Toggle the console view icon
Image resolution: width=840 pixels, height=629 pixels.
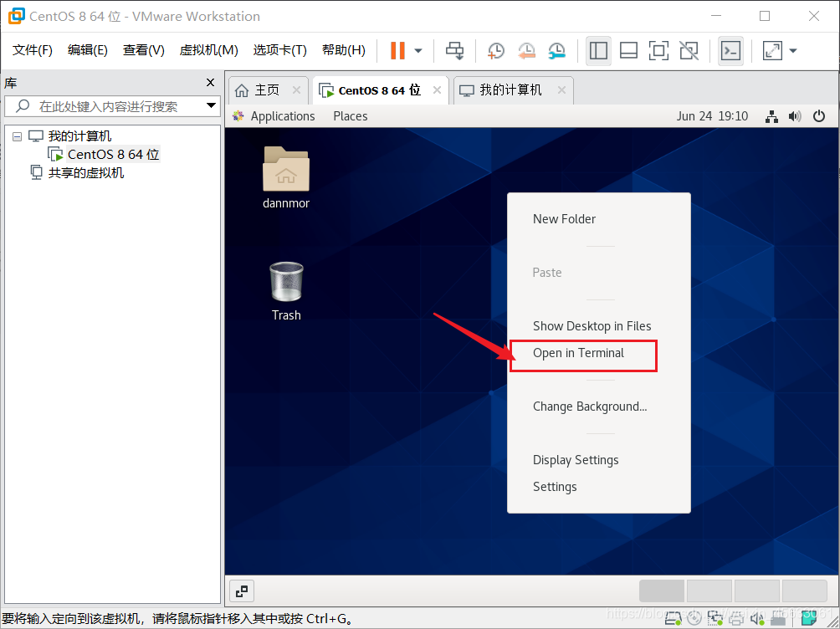tap(730, 51)
